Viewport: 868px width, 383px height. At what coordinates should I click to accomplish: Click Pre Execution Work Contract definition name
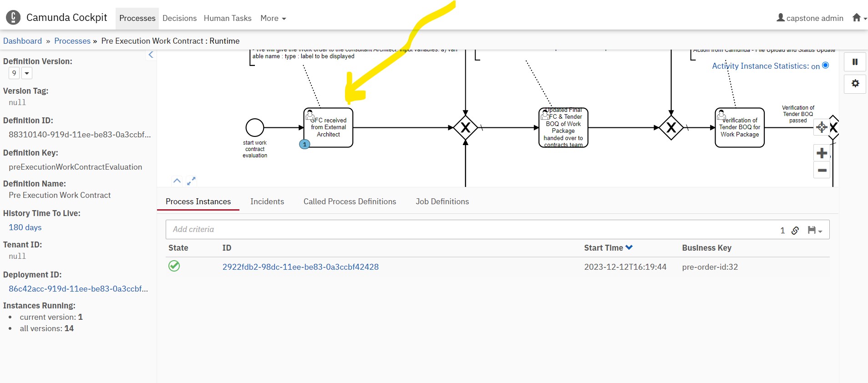[x=60, y=195]
